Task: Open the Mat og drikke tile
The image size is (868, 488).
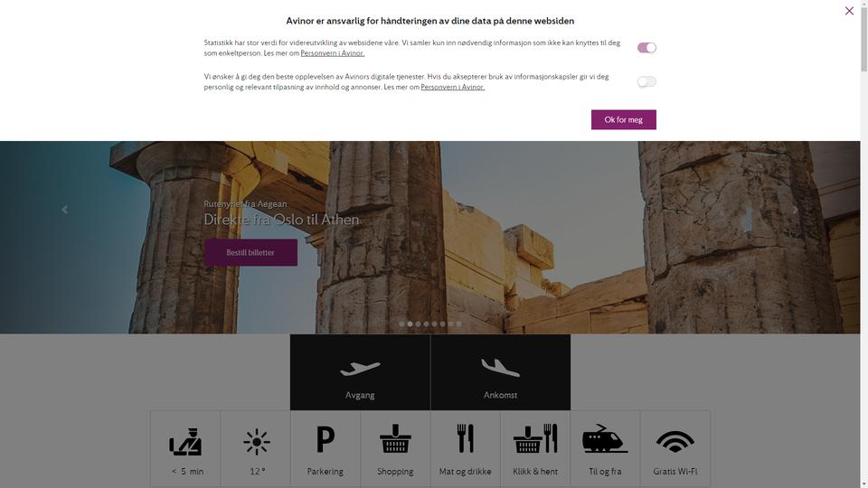Action: (465, 449)
